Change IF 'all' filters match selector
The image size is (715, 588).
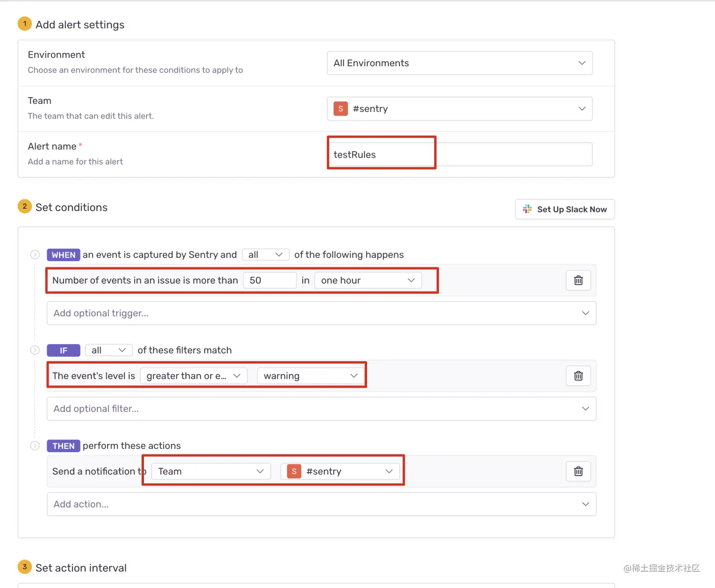click(x=109, y=350)
